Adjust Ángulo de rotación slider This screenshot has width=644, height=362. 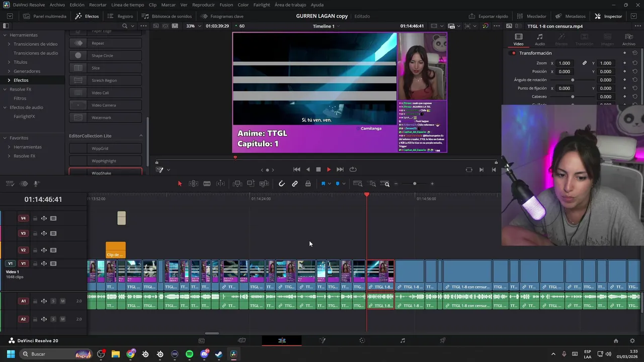coord(573,80)
